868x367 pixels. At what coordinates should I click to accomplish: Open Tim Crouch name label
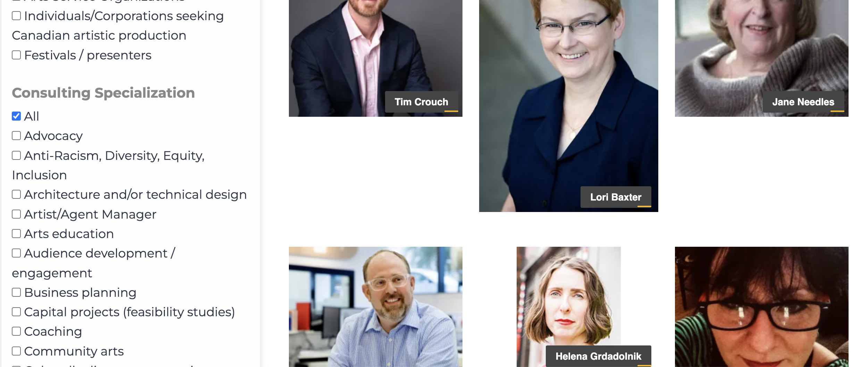click(x=422, y=102)
